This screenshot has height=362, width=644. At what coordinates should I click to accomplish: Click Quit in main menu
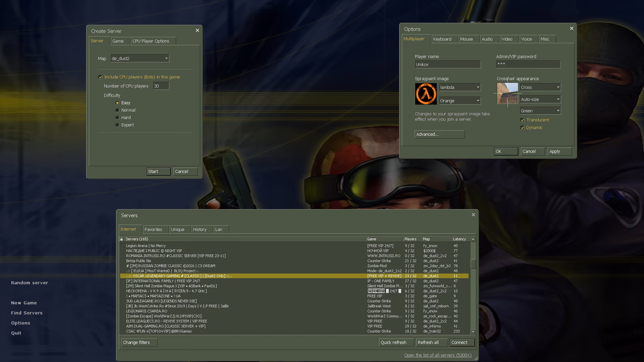16,333
